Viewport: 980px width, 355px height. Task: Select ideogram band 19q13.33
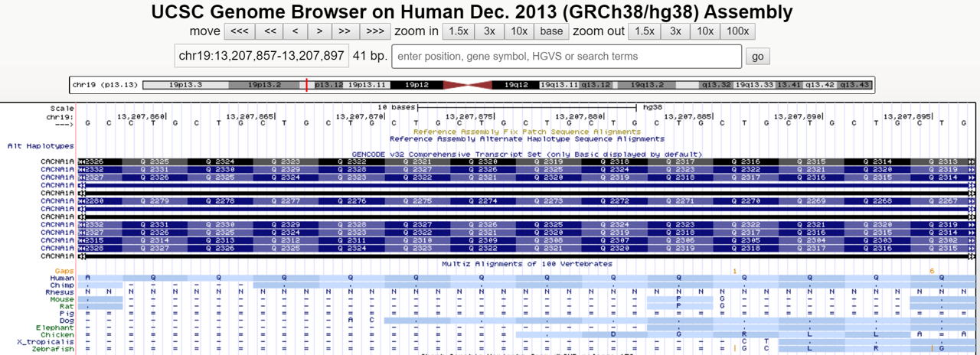click(x=755, y=85)
